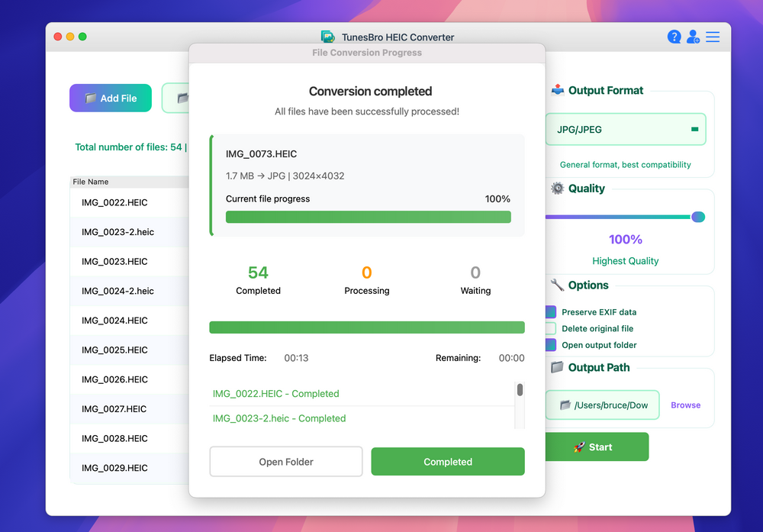Click the overall conversion progress bar

click(x=367, y=327)
